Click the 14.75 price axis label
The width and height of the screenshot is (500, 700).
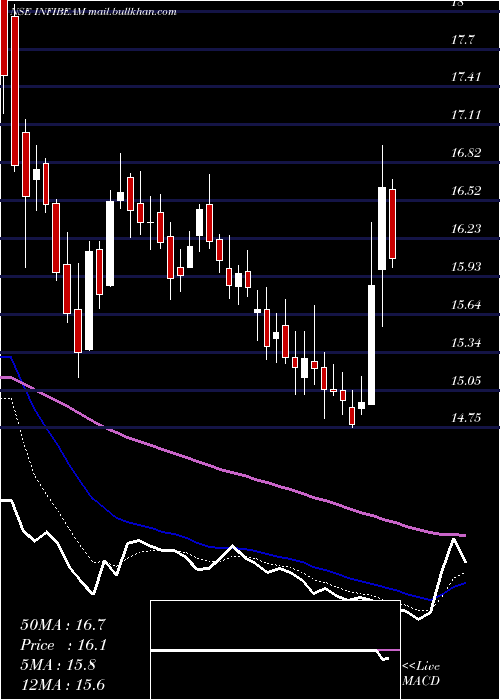(466, 418)
